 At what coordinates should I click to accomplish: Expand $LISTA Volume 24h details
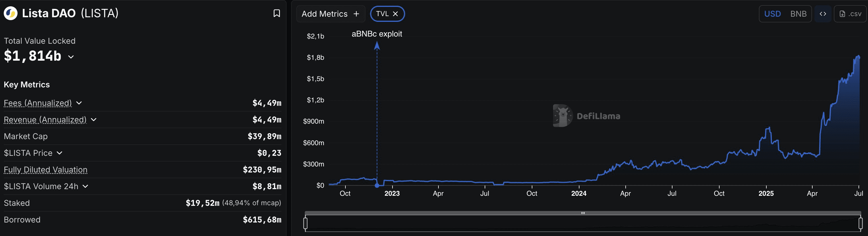[86, 187]
